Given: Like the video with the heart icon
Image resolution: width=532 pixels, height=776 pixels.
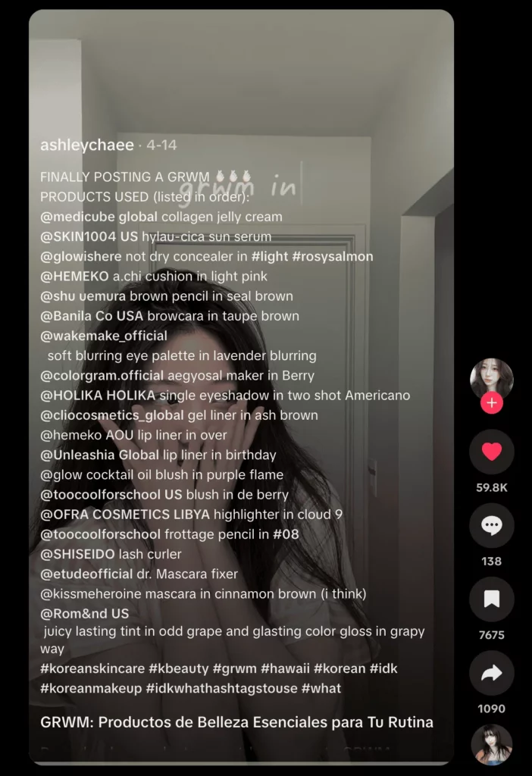Looking at the screenshot, I should pyautogui.click(x=491, y=452).
